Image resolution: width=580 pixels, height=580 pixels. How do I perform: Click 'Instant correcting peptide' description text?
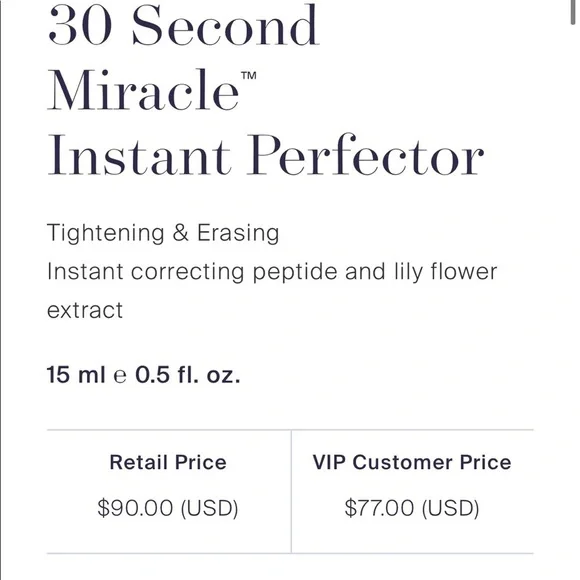(192, 273)
